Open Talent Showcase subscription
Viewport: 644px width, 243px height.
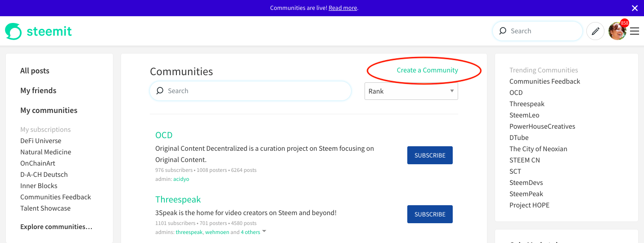(45, 208)
